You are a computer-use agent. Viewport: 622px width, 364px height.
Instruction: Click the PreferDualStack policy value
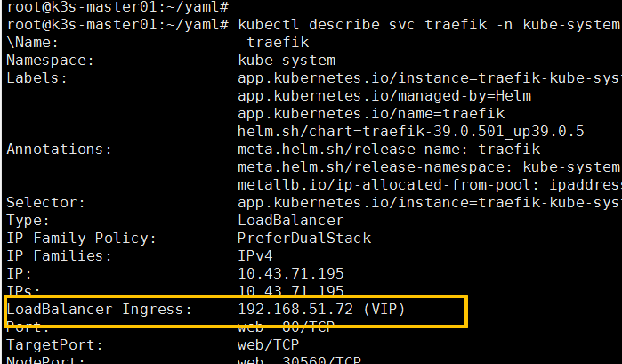(304, 239)
